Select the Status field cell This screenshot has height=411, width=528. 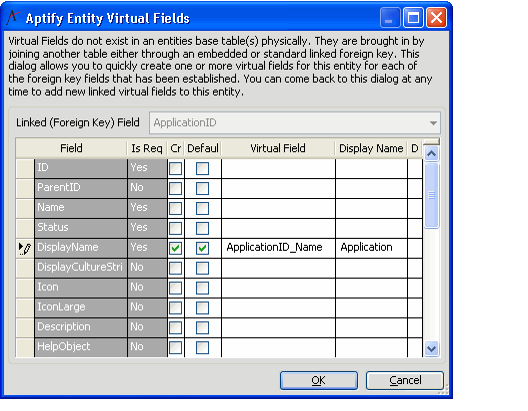[80, 228]
